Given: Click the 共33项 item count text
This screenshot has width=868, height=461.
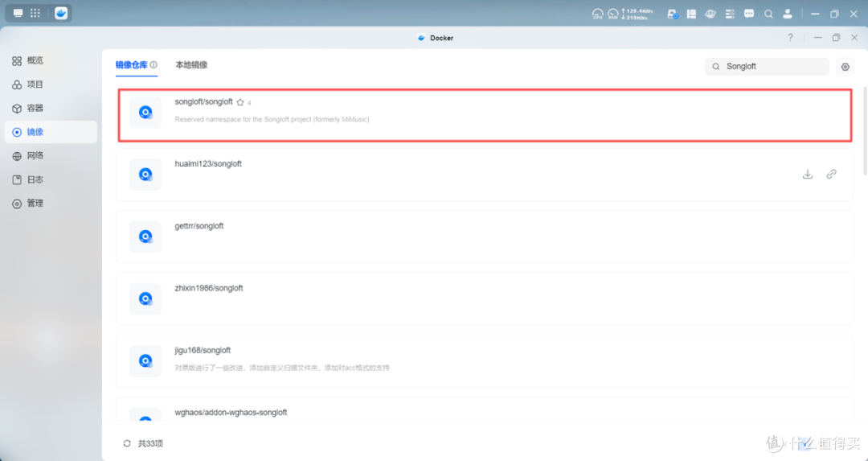Looking at the screenshot, I should tap(150, 443).
